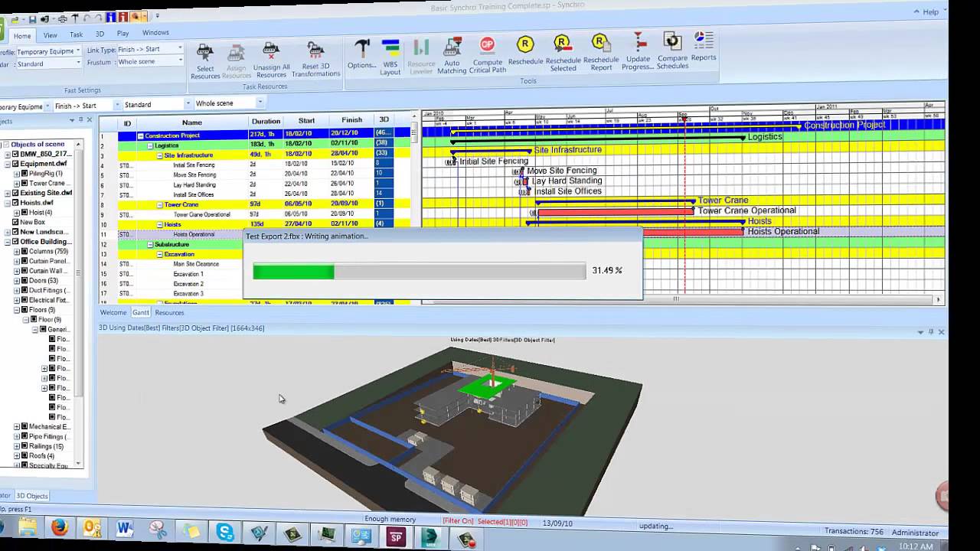Click the Gantt chart horizontal scrollbar
Image resolution: width=980 pixels, height=551 pixels.
point(678,299)
